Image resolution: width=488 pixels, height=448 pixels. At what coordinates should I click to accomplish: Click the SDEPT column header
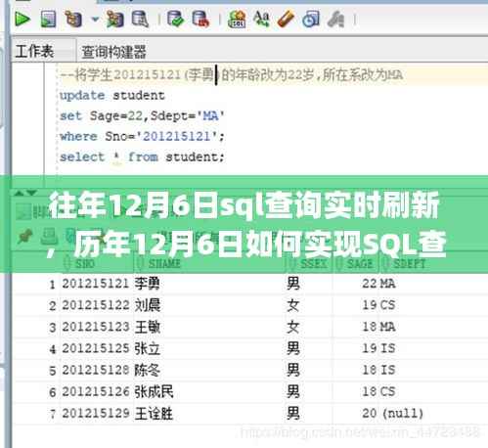tap(410, 263)
